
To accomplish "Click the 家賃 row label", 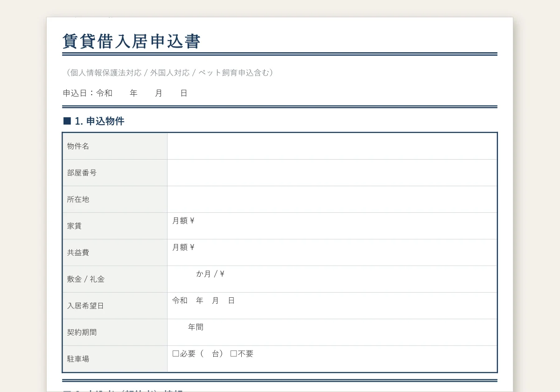I will click(74, 226).
